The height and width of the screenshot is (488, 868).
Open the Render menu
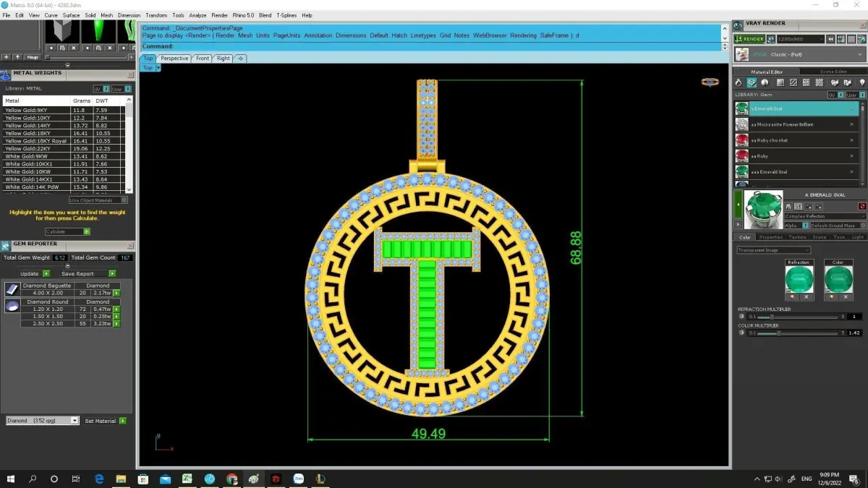pyautogui.click(x=219, y=15)
